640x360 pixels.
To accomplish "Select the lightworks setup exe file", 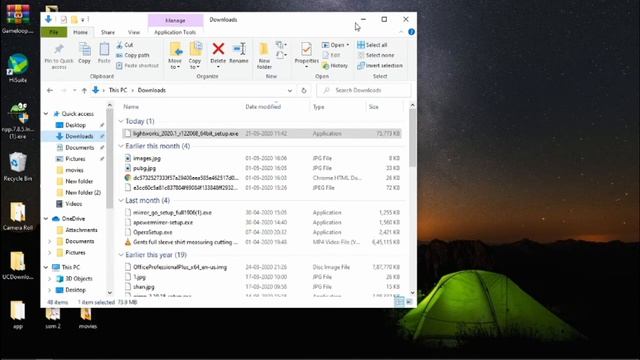I will 262,133.
